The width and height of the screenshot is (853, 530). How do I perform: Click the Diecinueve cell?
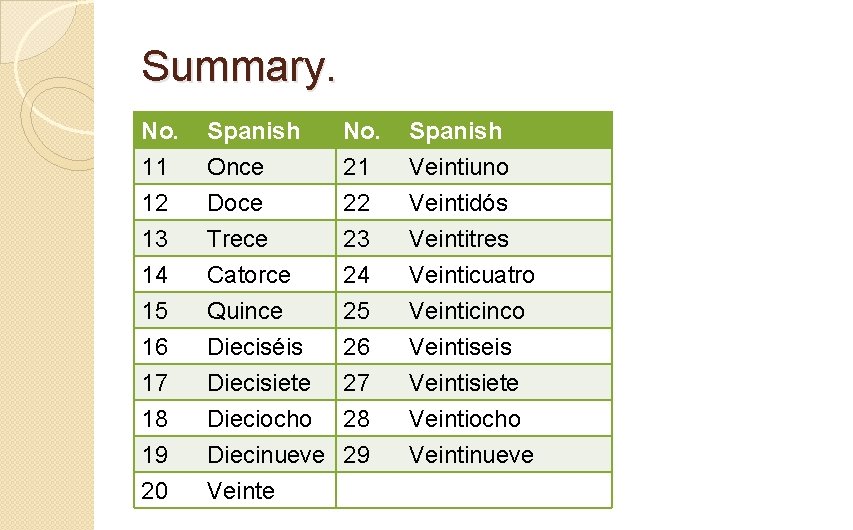coord(266,455)
